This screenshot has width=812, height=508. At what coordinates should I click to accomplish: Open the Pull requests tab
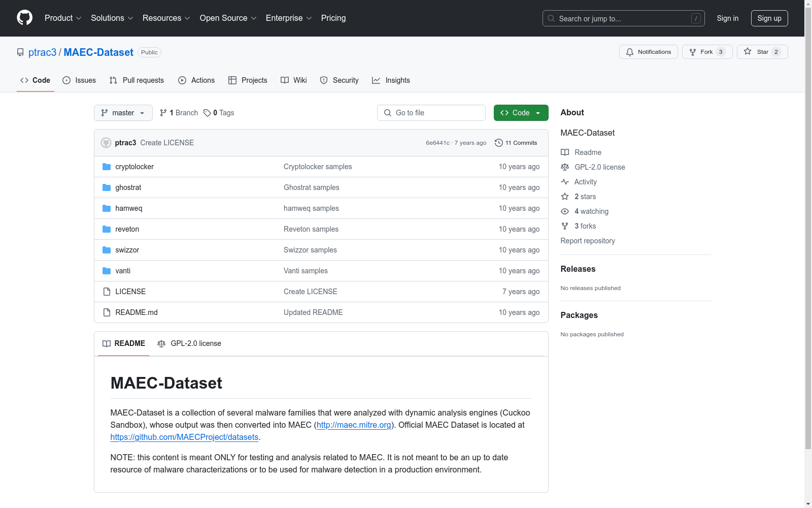[137, 80]
